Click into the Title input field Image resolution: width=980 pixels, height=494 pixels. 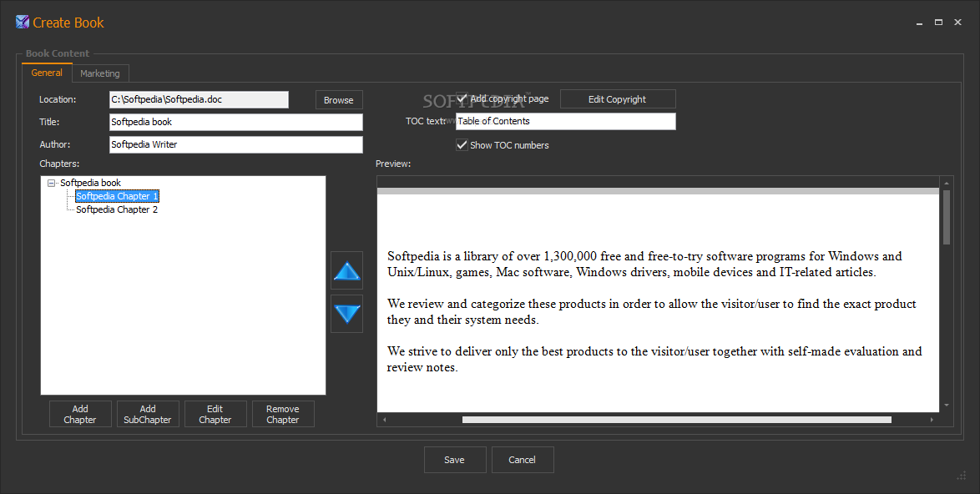pos(235,122)
